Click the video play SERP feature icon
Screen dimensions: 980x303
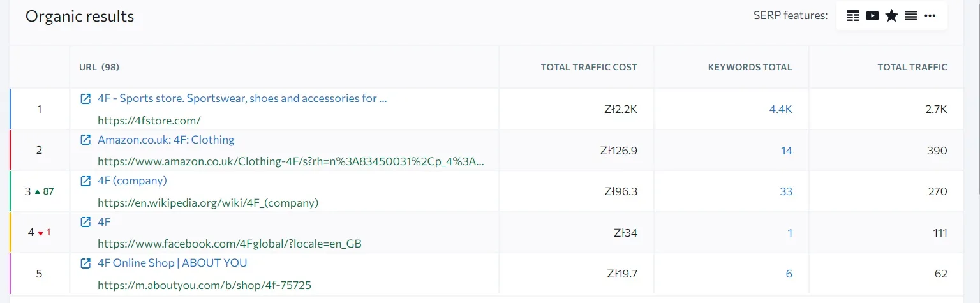coord(872,16)
